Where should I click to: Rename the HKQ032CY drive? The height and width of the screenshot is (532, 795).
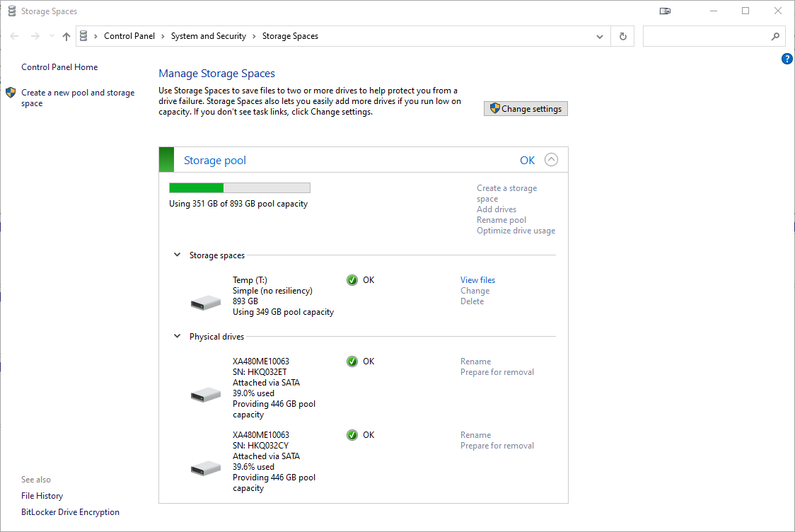[x=475, y=435]
